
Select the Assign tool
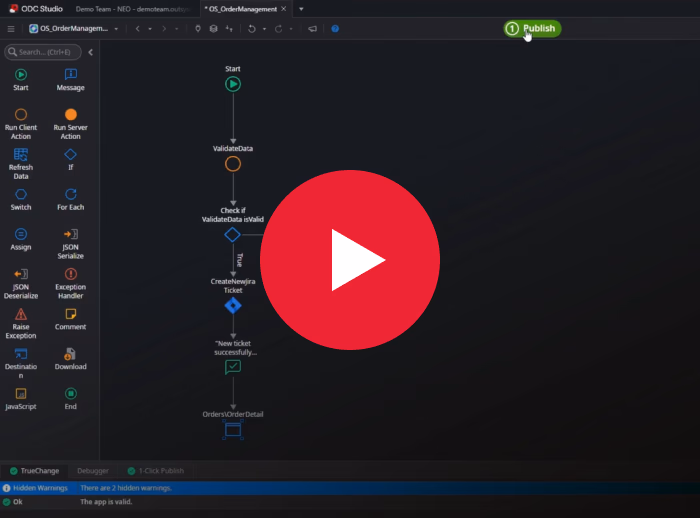pos(21,239)
